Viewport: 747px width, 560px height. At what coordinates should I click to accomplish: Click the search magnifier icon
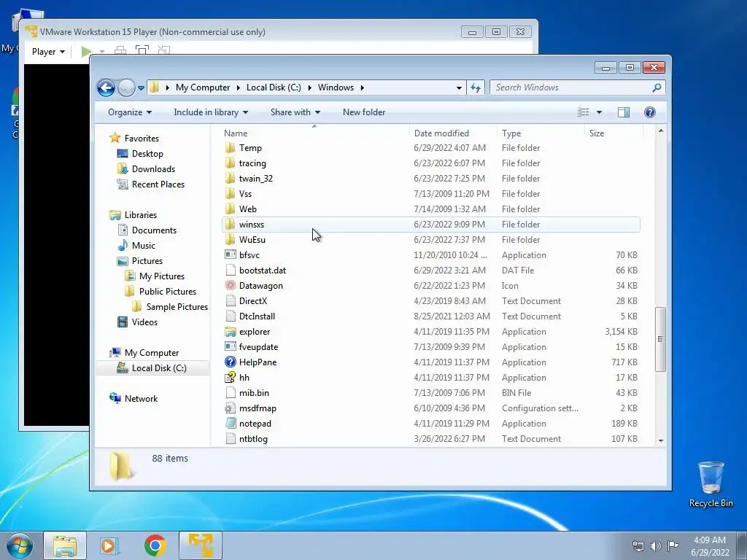coord(657,87)
